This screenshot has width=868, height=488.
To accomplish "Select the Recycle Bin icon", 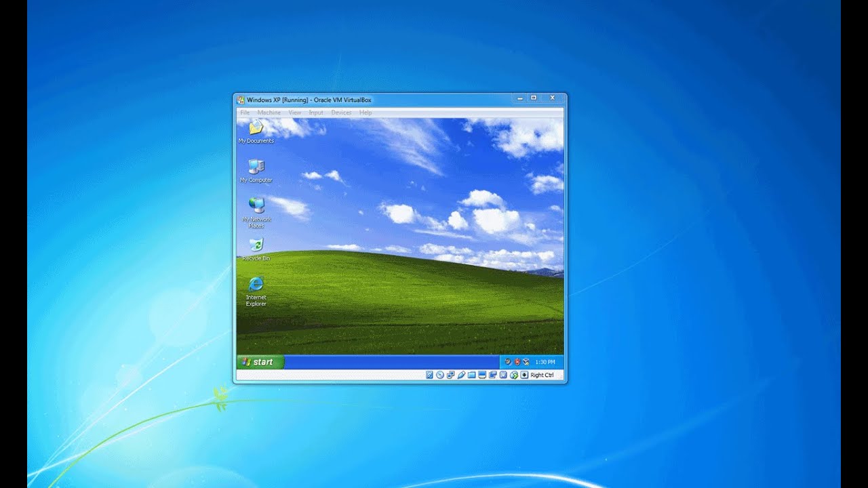I will [x=256, y=249].
